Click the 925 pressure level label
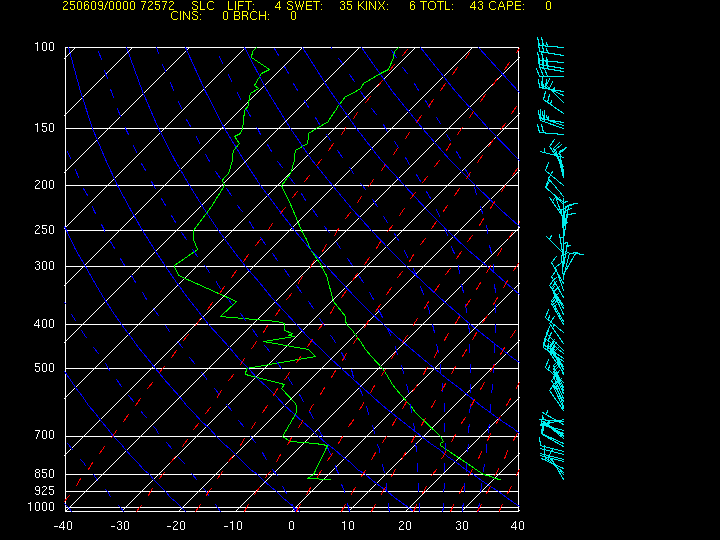 coord(45,491)
